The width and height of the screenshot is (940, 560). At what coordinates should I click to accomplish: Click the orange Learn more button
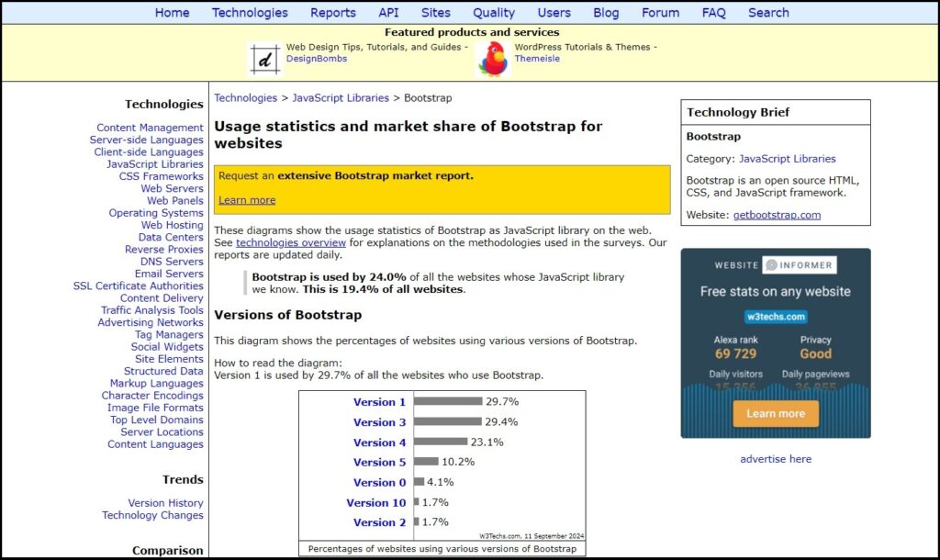[775, 414]
